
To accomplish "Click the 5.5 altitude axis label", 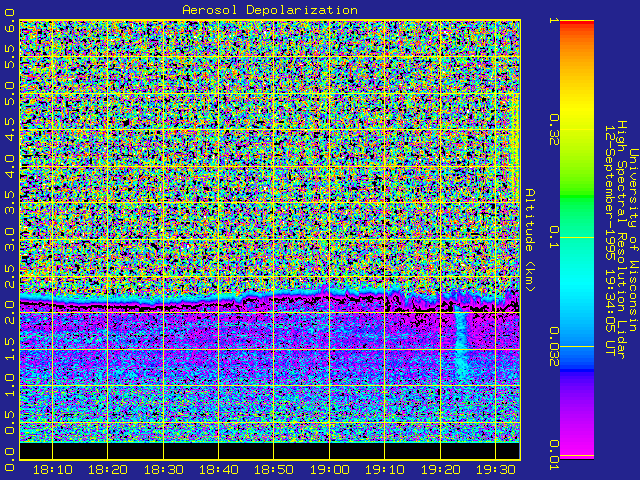I will pos(9,56).
